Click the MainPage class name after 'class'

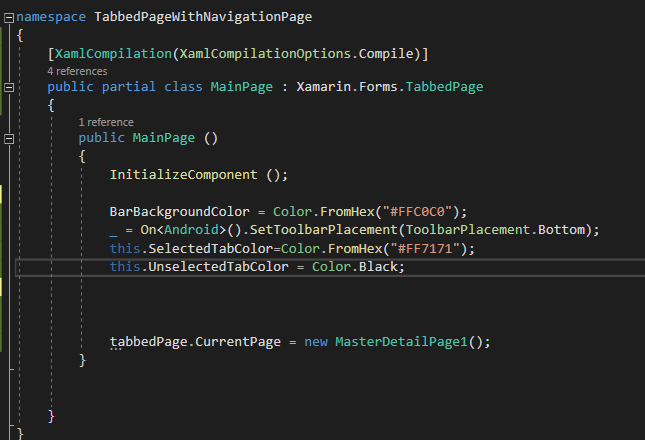241,87
